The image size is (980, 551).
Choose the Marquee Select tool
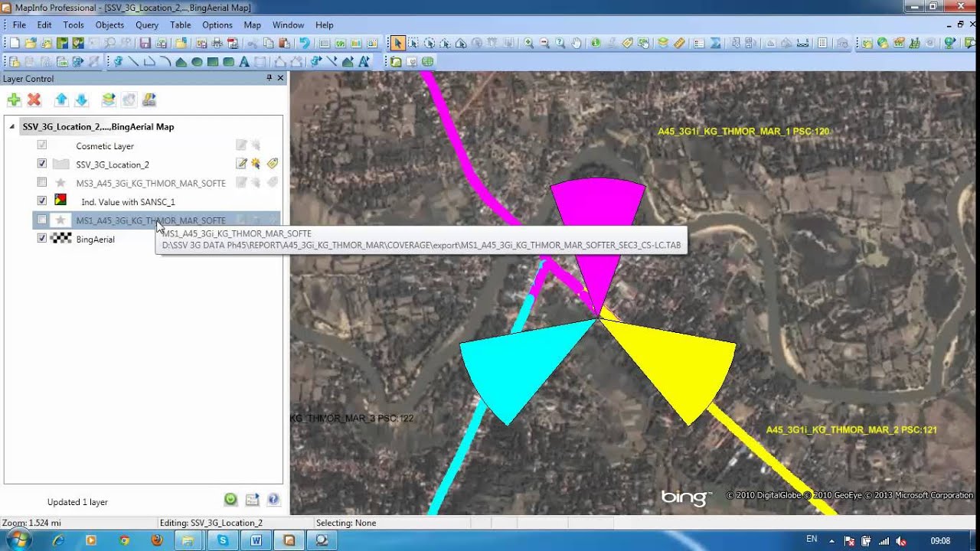[x=413, y=44]
